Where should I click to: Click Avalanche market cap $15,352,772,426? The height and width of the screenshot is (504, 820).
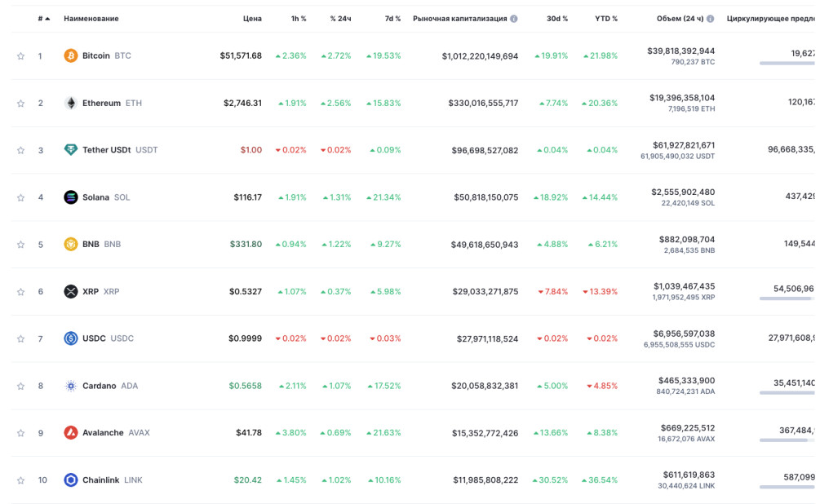pos(485,433)
